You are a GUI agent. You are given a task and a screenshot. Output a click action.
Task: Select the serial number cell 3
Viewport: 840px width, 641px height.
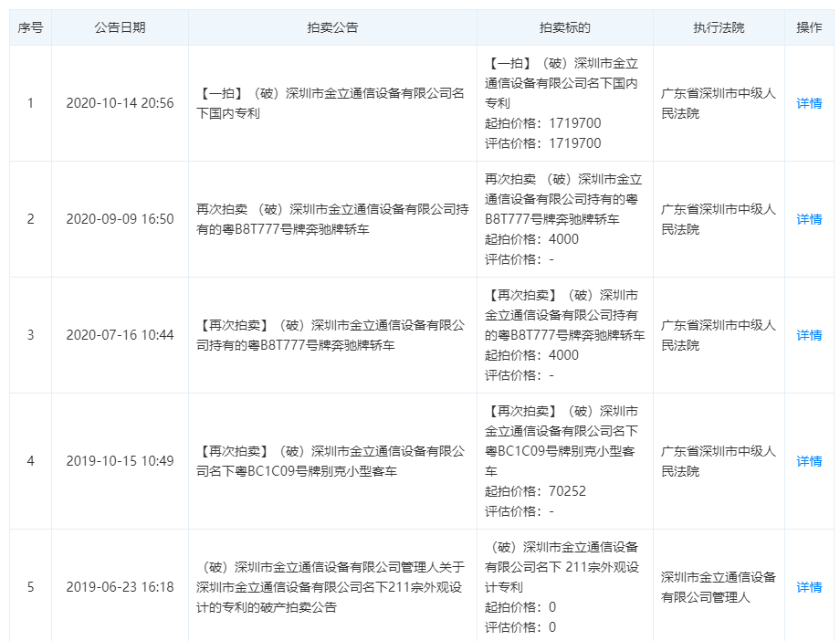point(30,335)
